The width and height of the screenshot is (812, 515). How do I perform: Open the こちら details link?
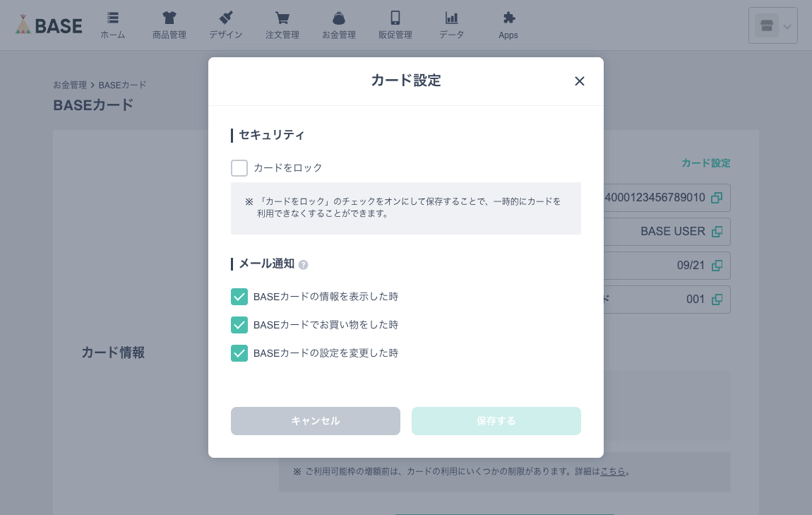tap(613, 471)
